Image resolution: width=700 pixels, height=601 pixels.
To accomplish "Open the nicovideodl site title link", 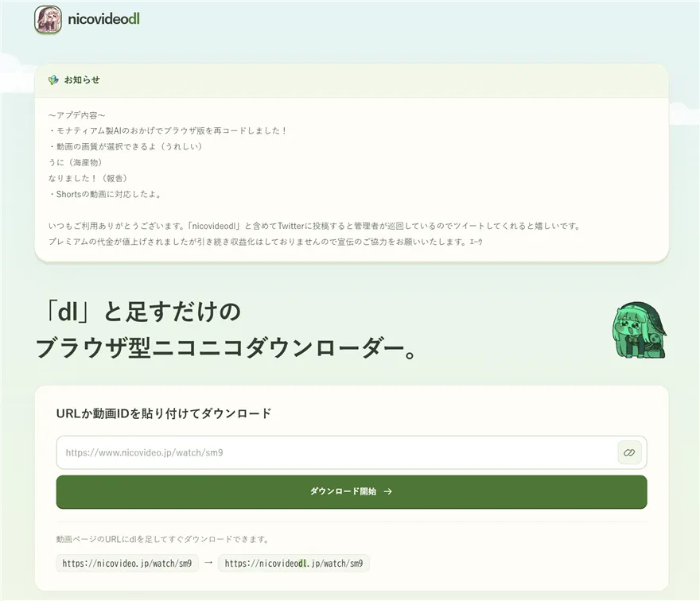I will [103, 19].
